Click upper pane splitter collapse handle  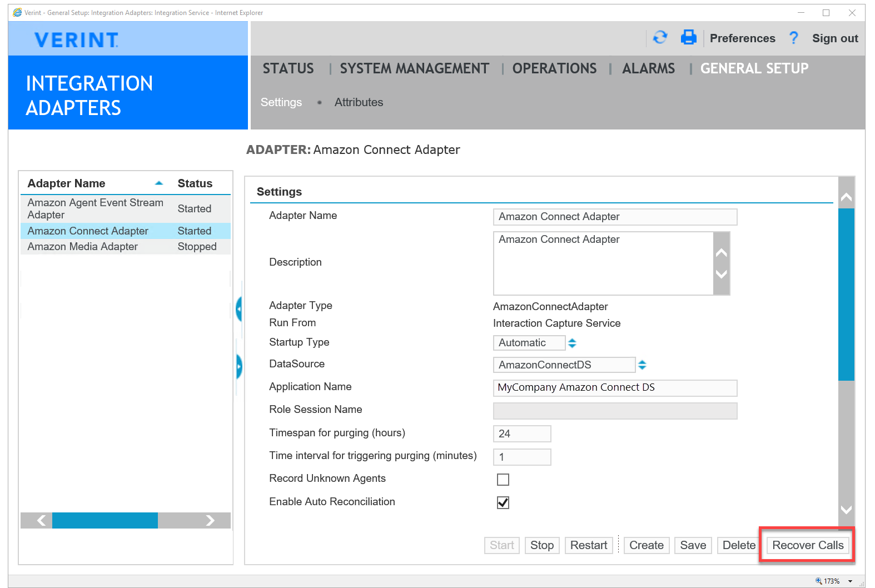point(239,308)
